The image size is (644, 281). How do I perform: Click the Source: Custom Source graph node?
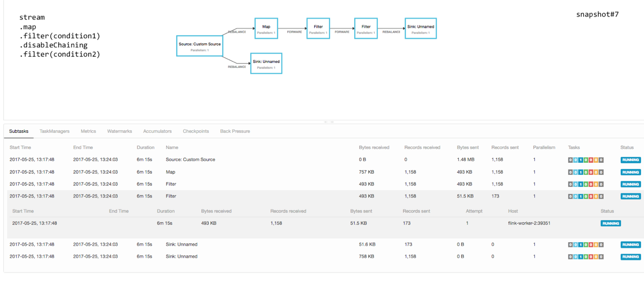pyautogui.click(x=199, y=47)
